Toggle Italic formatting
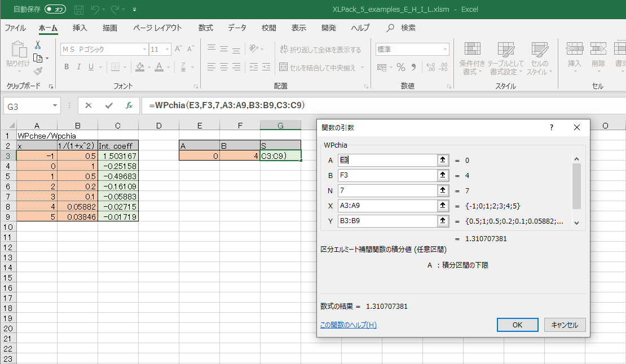This screenshot has height=364, width=626. pyautogui.click(x=79, y=67)
